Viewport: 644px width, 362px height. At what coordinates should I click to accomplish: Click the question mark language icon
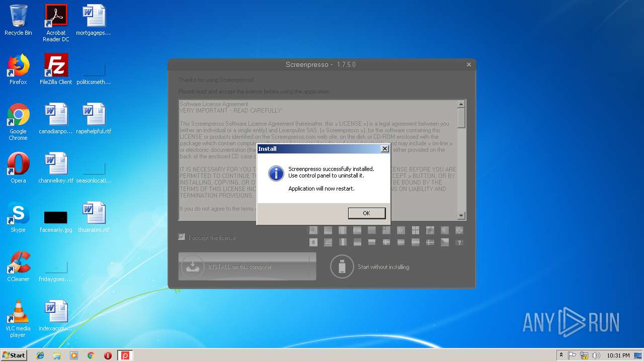(x=459, y=242)
